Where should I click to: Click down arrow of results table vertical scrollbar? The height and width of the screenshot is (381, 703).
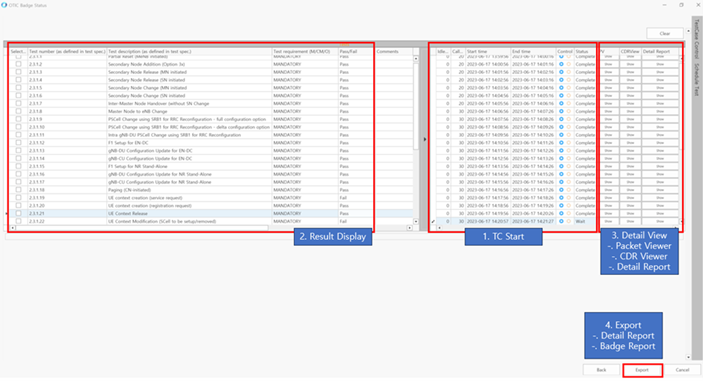416,221
